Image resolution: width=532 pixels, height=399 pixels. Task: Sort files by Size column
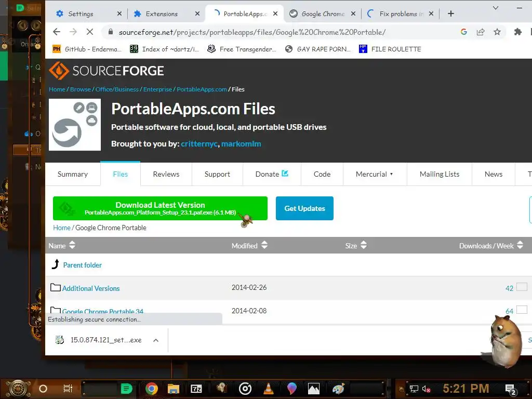[356, 245]
